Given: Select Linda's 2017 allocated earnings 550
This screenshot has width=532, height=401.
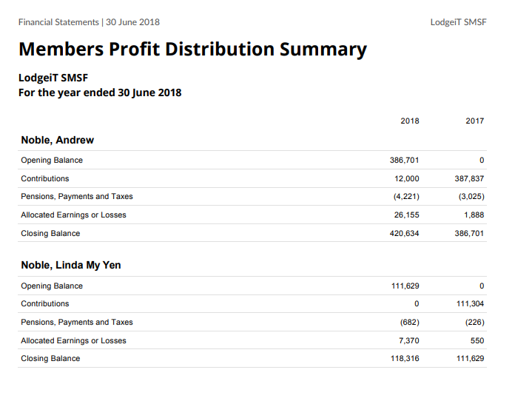Looking at the screenshot, I should pos(477,340).
